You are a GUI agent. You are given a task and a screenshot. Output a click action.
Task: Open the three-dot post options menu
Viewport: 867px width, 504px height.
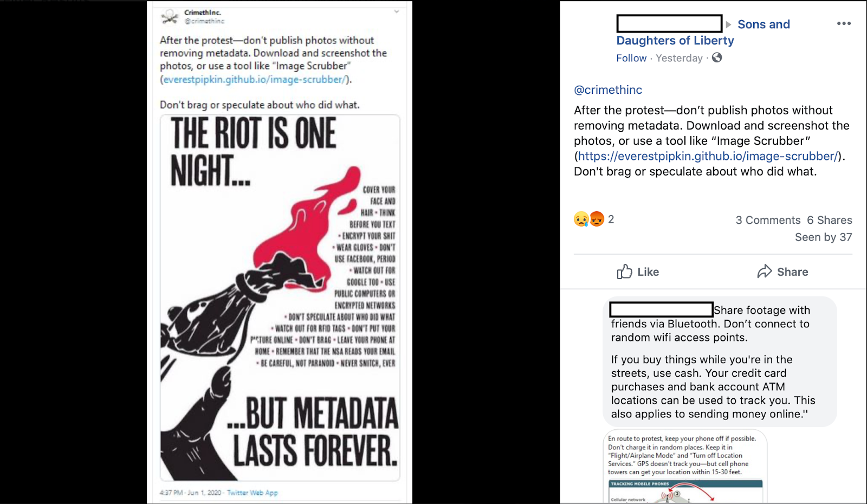click(x=844, y=23)
